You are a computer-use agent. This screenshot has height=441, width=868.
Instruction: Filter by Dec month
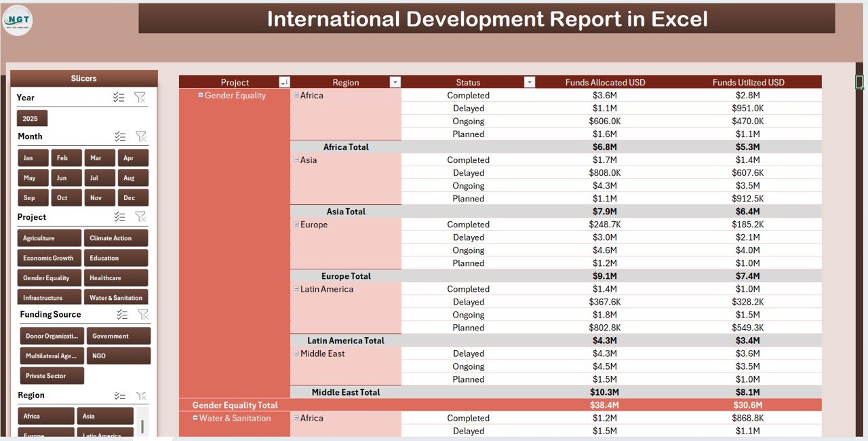(x=133, y=198)
